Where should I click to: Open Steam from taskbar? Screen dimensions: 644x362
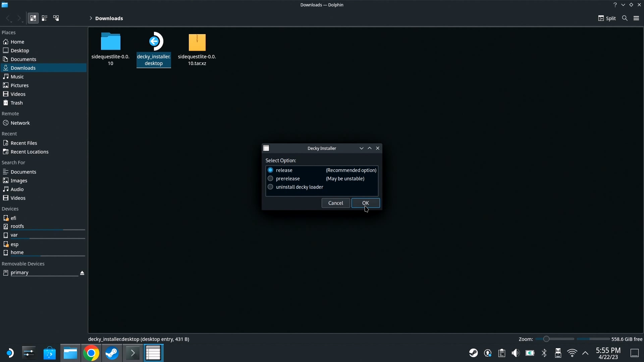tap(112, 353)
